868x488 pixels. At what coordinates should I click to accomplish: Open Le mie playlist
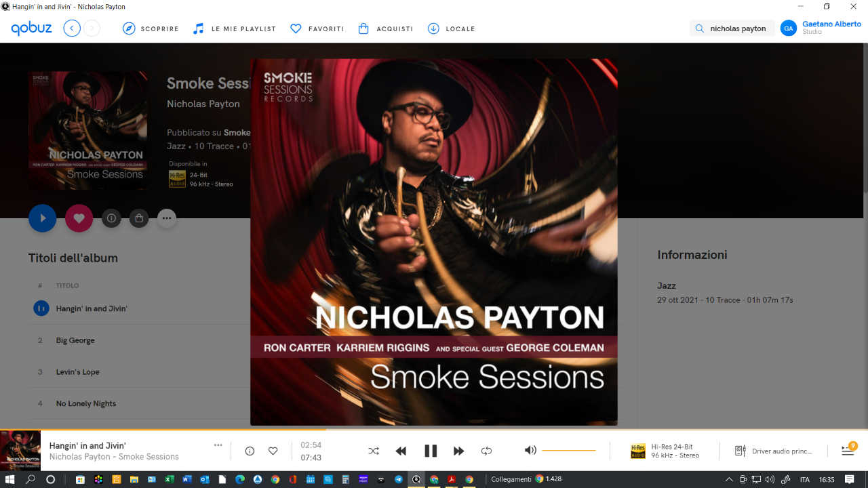click(234, 28)
